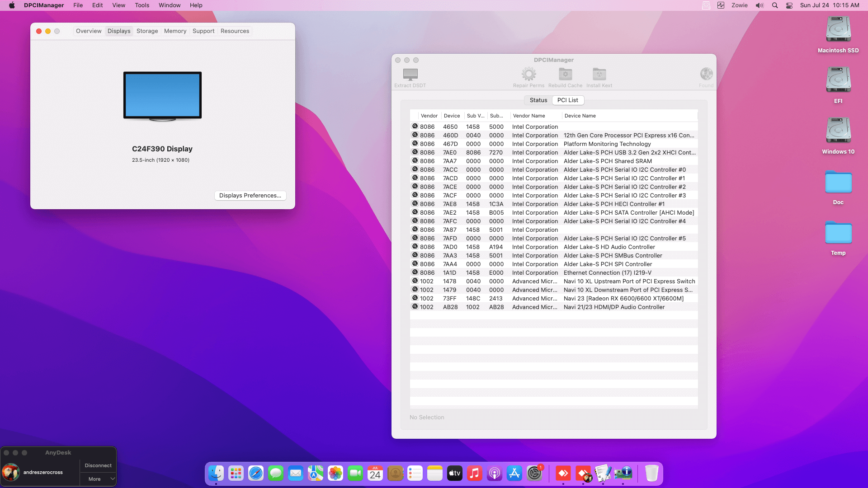Click the C24F390 display thumbnail image

(162, 96)
